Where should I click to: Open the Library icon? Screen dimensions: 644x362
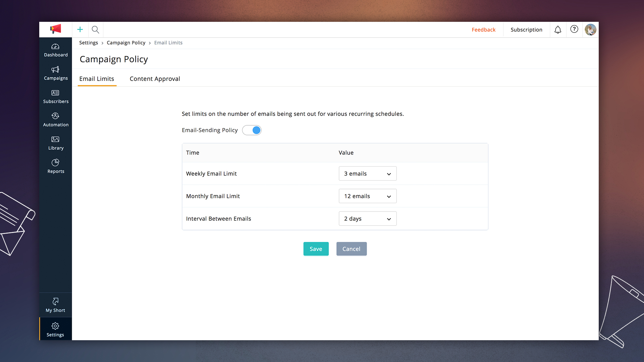(x=55, y=139)
